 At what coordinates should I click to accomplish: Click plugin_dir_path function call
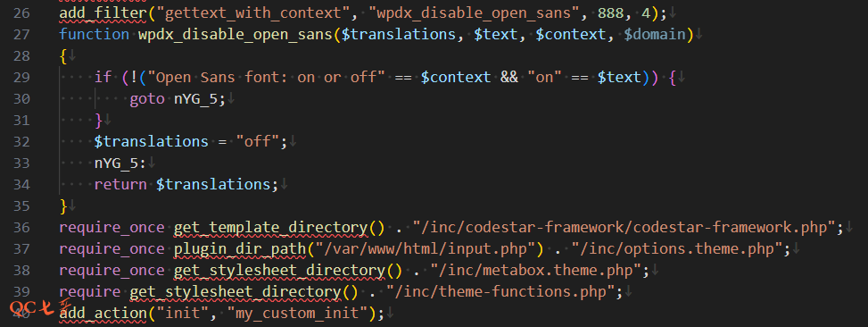tap(240, 249)
